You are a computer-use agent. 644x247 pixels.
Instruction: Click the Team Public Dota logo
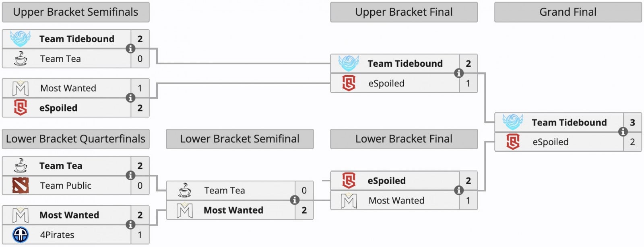click(x=21, y=185)
